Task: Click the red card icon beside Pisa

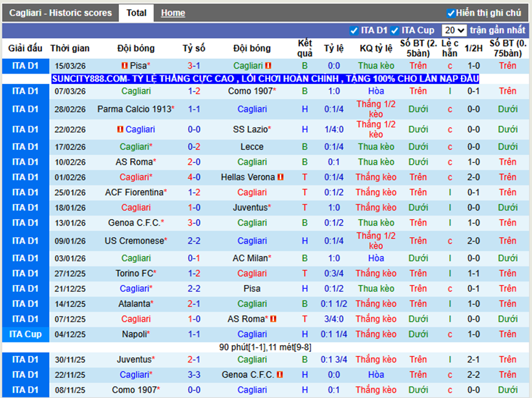Action: click(x=124, y=66)
